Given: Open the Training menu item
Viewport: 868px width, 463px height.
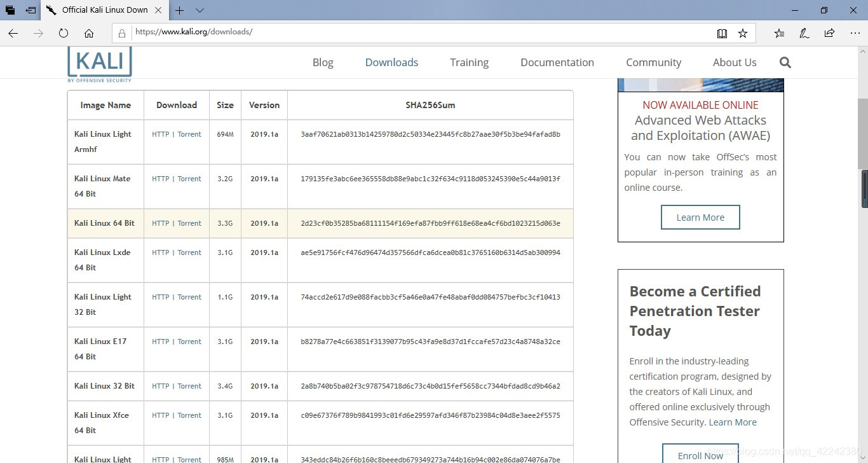Looking at the screenshot, I should (469, 62).
